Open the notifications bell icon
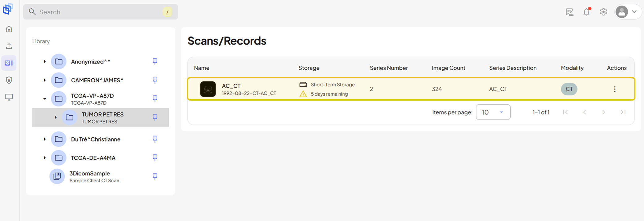The image size is (644, 221). tap(586, 12)
